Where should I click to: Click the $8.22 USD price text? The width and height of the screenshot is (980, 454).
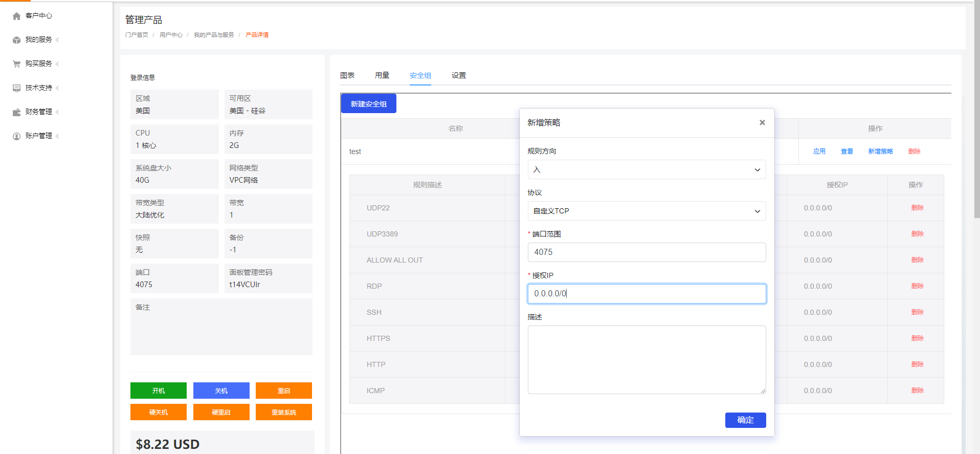coord(168,444)
